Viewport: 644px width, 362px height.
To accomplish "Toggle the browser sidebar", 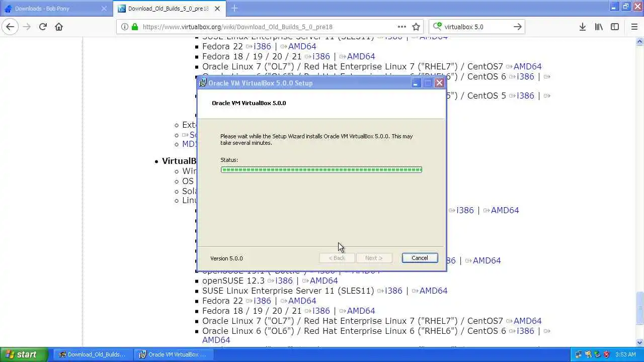I will (x=615, y=27).
